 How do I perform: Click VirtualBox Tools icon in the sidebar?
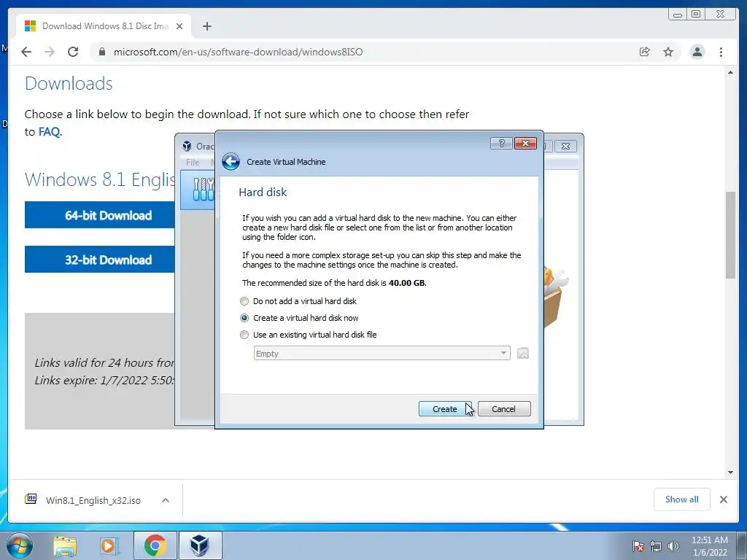tap(204, 189)
